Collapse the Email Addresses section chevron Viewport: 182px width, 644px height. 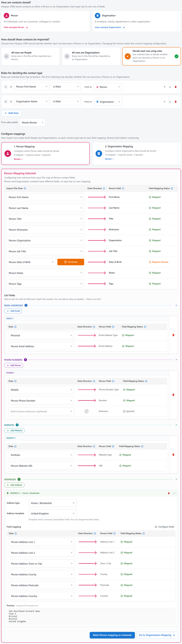pos(176,305)
